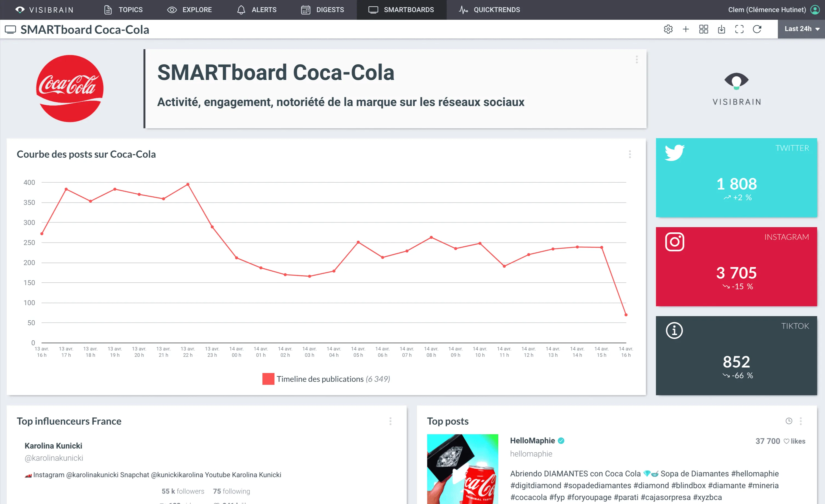Viewport: 825px width, 504px height.
Task: Click the Abriendo DIAMANTES post caption
Action: pyautogui.click(x=644, y=486)
